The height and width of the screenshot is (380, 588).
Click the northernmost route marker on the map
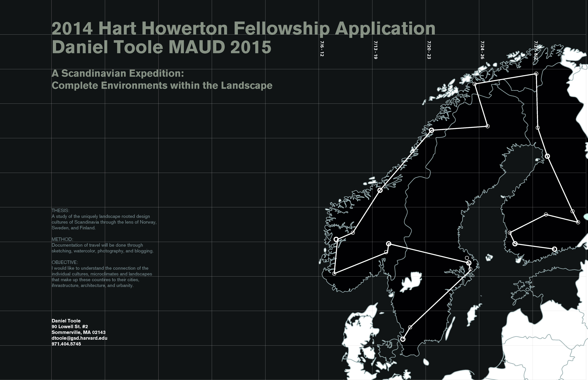point(536,74)
